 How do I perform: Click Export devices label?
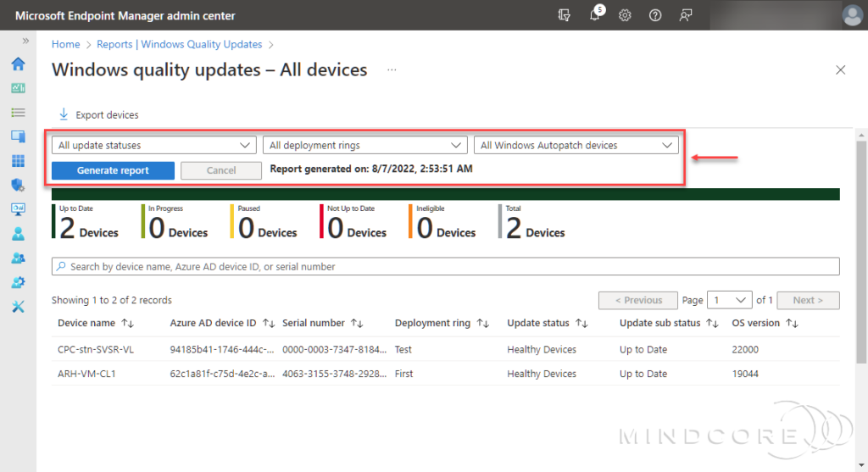tap(107, 114)
